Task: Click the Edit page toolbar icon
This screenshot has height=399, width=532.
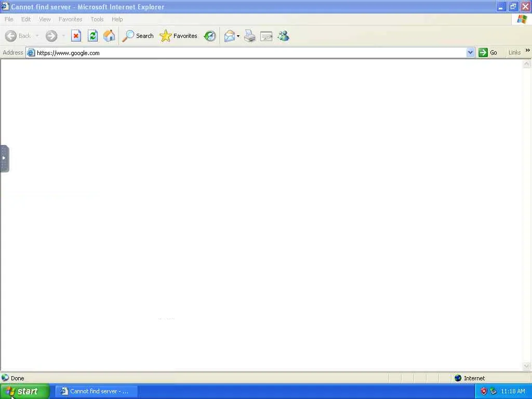Action: coord(267,36)
